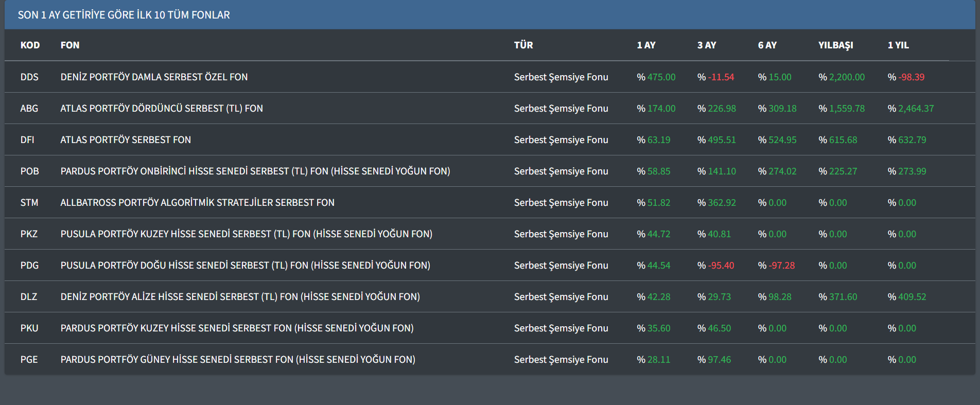The height and width of the screenshot is (405, 980).
Task: Click the TÜR column header
Action: coord(523,45)
